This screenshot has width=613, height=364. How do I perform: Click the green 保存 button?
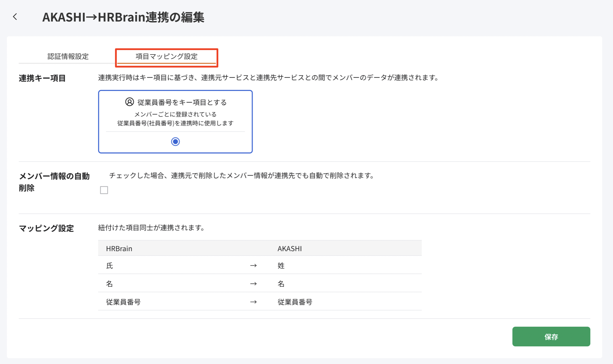[551, 337]
